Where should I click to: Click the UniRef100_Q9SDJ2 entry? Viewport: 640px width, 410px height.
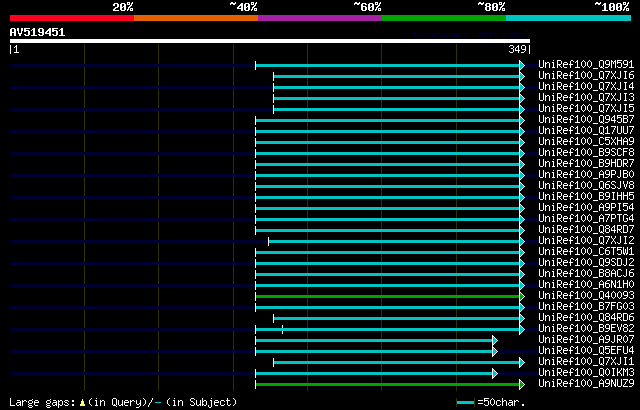pyautogui.click(x=586, y=263)
